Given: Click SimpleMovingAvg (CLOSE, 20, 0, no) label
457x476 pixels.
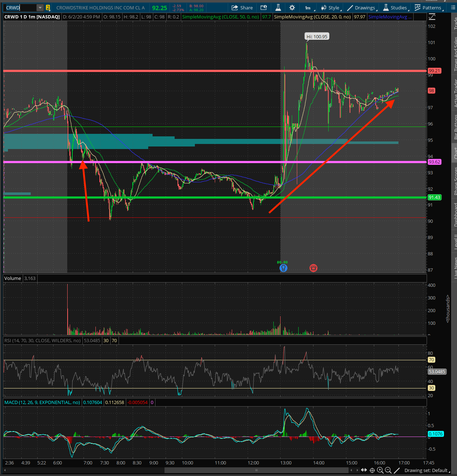Looking at the screenshot, I should click(x=312, y=17).
